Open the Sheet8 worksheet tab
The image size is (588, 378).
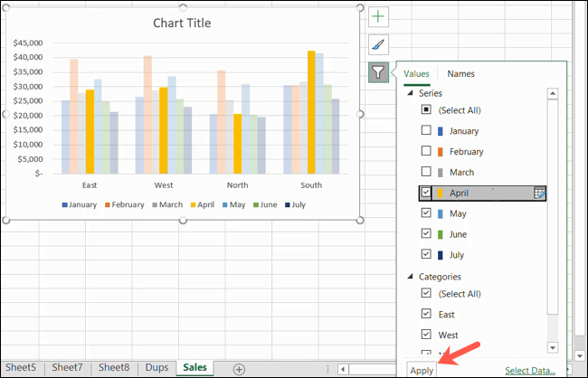[x=114, y=367]
